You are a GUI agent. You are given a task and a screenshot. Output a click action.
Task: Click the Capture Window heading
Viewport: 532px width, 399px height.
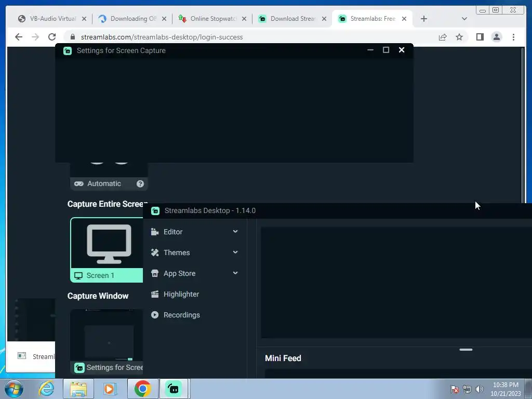98,296
